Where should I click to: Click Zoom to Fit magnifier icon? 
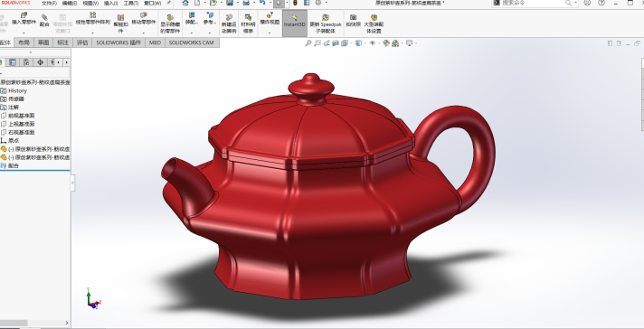click(x=308, y=42)
